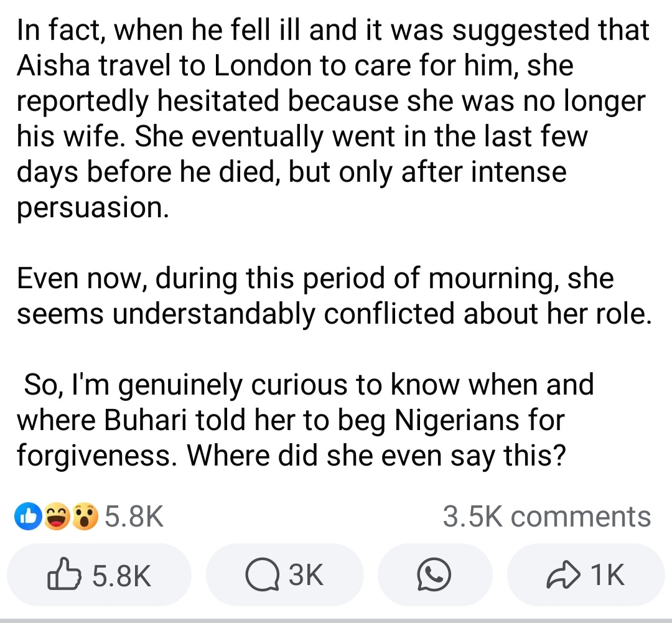Open the 3.5K comments link
This screenshot has width=672, height=623.
(x=547, y=516)
